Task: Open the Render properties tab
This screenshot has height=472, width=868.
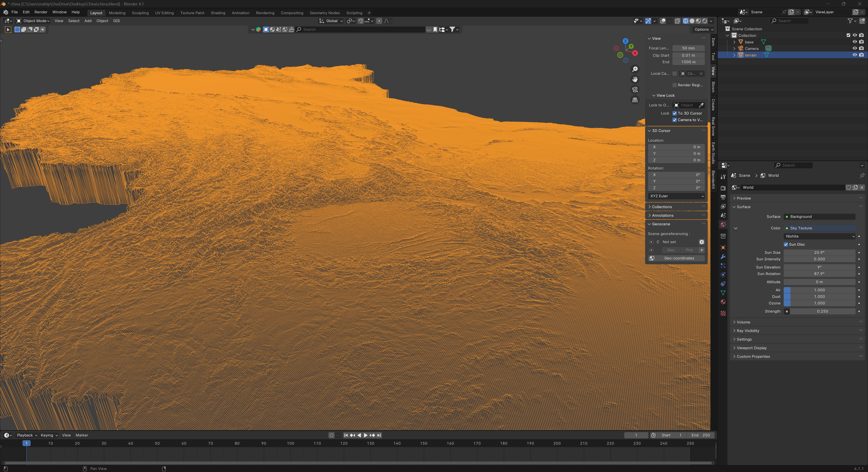Action: click(x=723, y=188)
